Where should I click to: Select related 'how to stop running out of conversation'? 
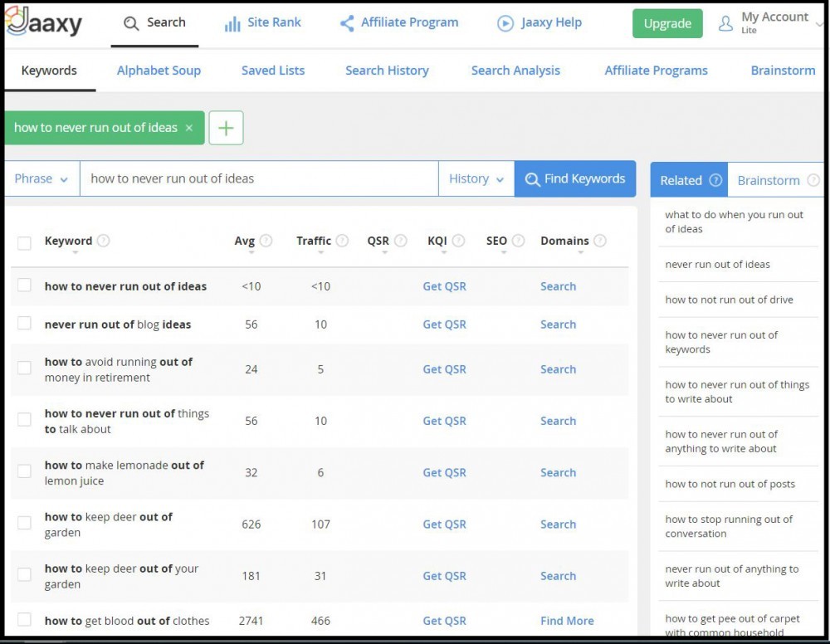(729, 526)
